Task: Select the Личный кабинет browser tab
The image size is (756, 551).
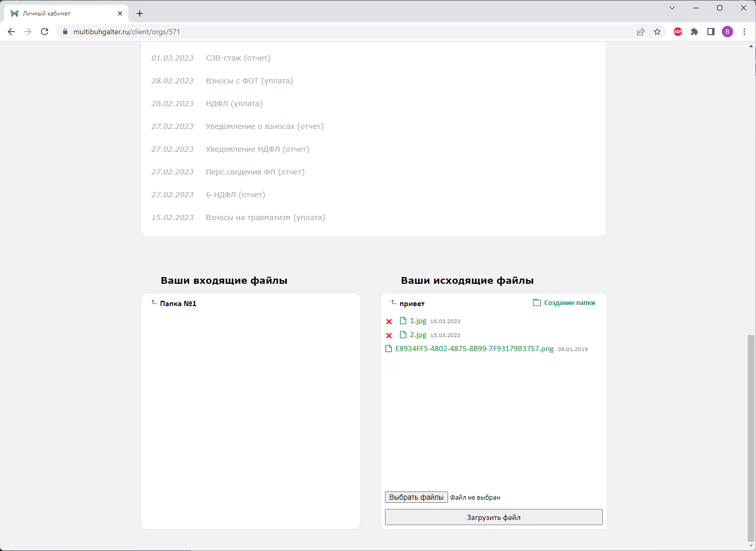Action: pos(62,13)
